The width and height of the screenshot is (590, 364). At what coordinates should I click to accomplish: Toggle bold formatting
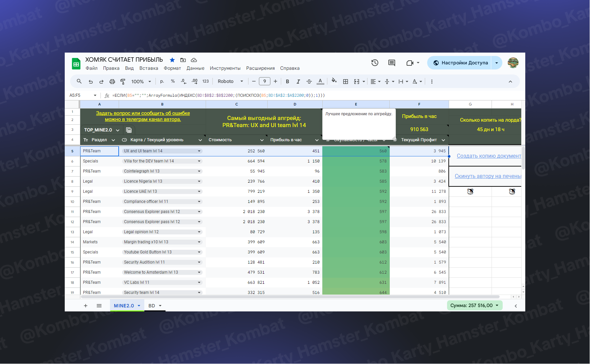pos(287,82)
